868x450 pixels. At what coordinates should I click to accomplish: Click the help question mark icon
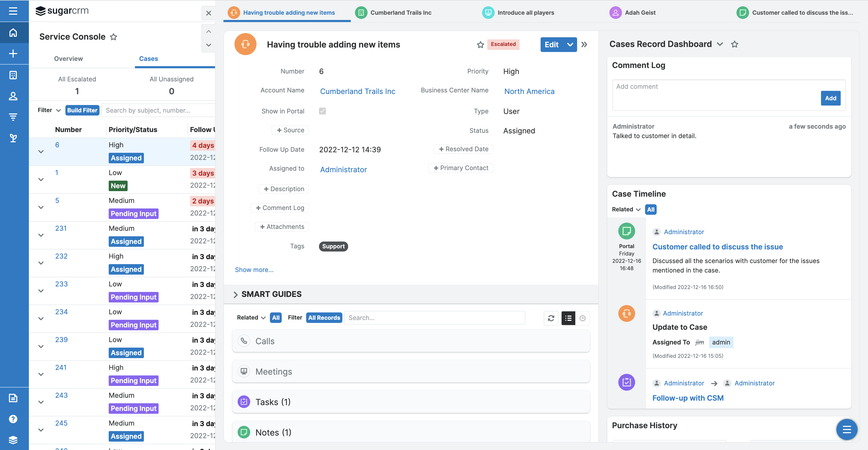click(x=13, y=419)
